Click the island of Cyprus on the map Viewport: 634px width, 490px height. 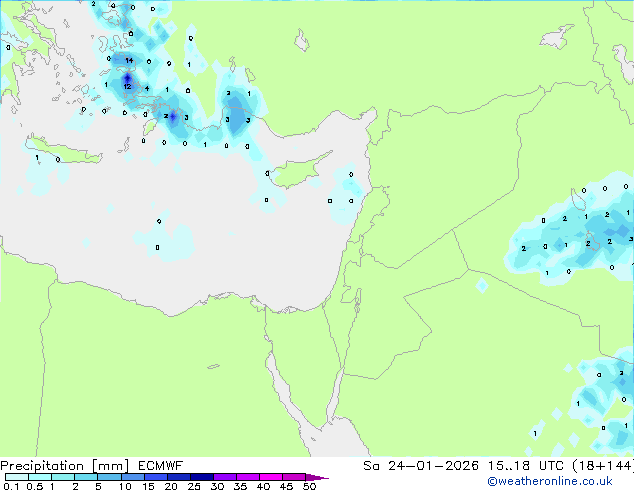(298, 172)
